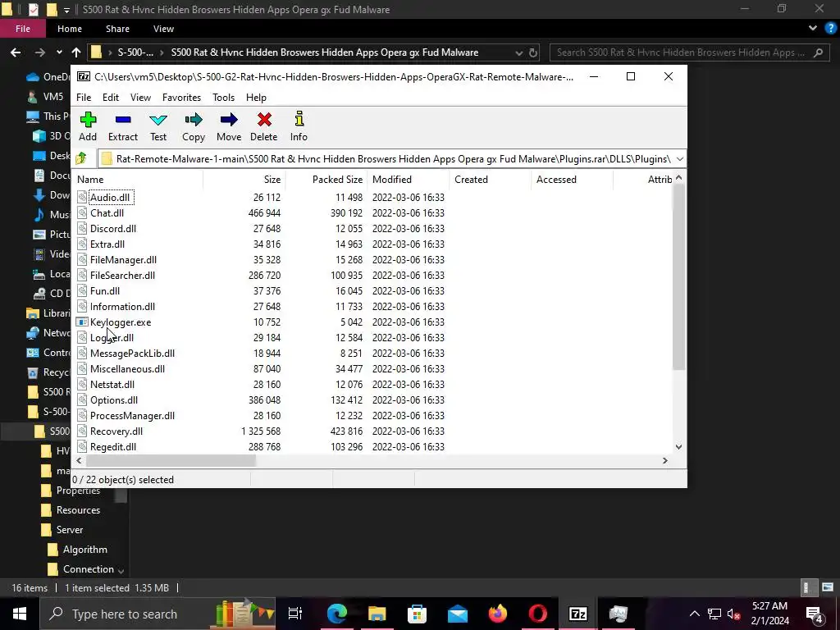Open the 7-Zip View menu
This screenshot has width=840, height=630.
click(140, 98)
